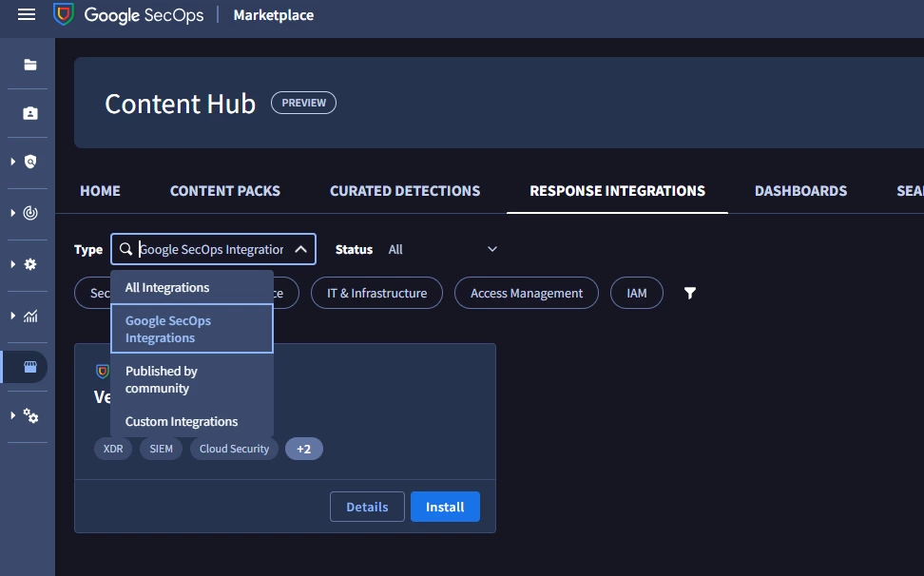Open the hamburger navigation menu
Screen dimensions: 924x576
point(27,14)
